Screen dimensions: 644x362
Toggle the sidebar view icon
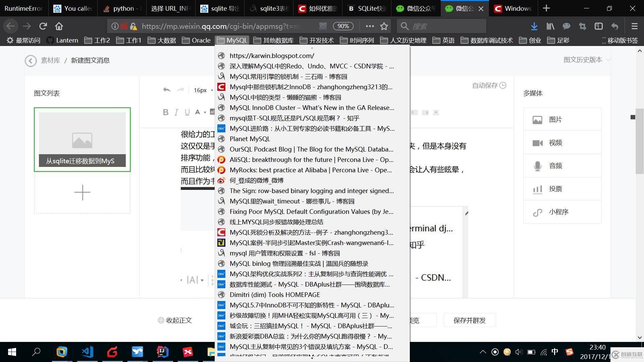(x=599, y=26)
